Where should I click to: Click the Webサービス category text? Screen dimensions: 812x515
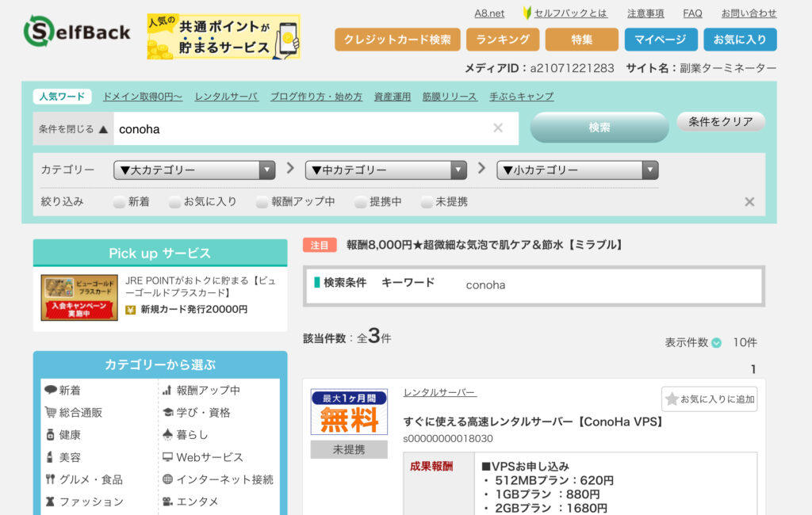coord(209,457)
